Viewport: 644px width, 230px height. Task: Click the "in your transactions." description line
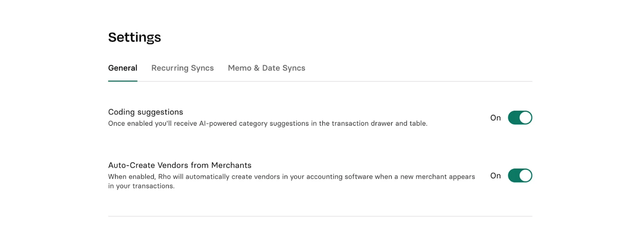[141, 186]
